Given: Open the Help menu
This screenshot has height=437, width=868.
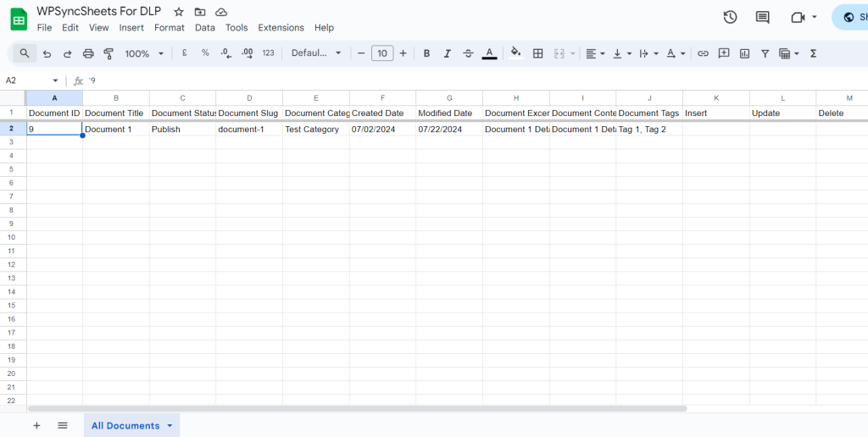Looking at the screenshot, I should [324, 28].
